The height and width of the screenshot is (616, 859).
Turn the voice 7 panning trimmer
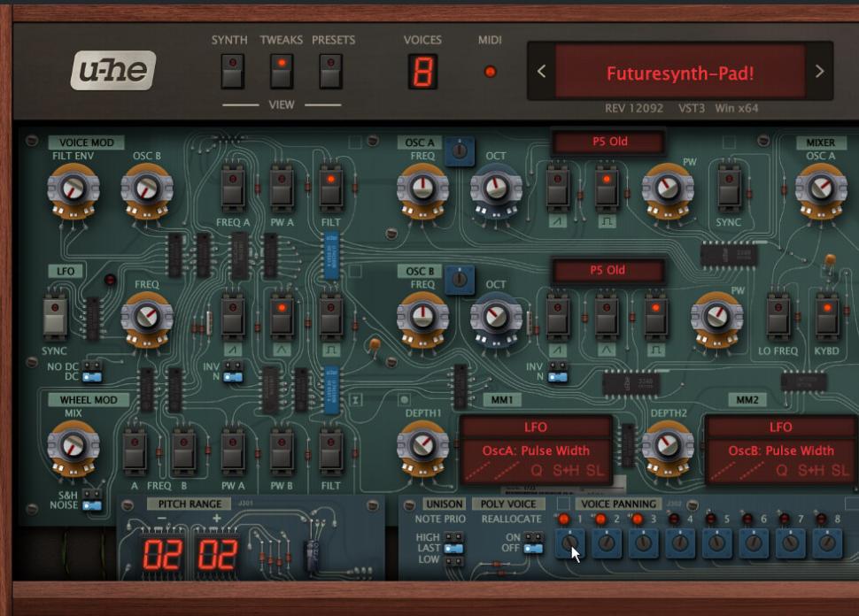point(791,543)
